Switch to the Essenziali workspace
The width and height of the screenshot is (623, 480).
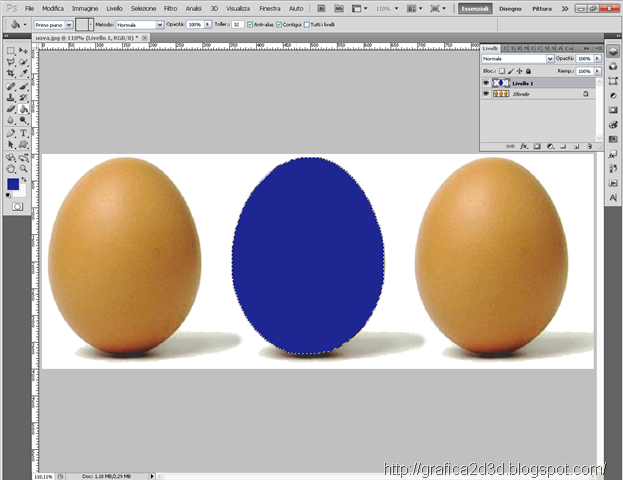pos(475,8)
